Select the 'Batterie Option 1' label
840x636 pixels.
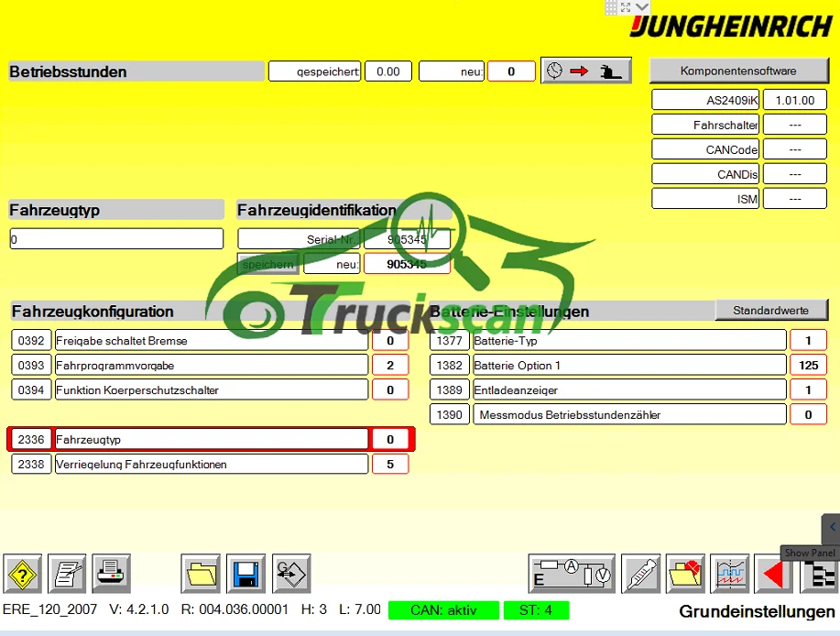point(630,366)
